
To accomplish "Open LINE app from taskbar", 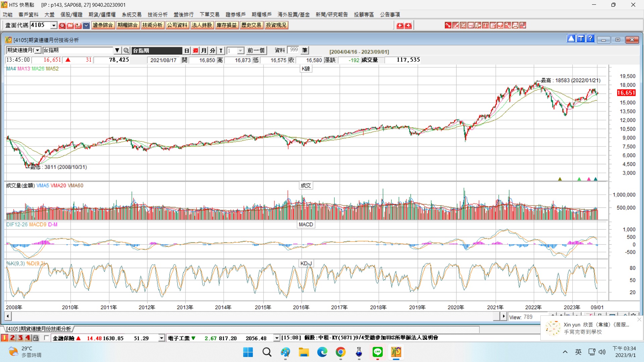I will 377,352.
